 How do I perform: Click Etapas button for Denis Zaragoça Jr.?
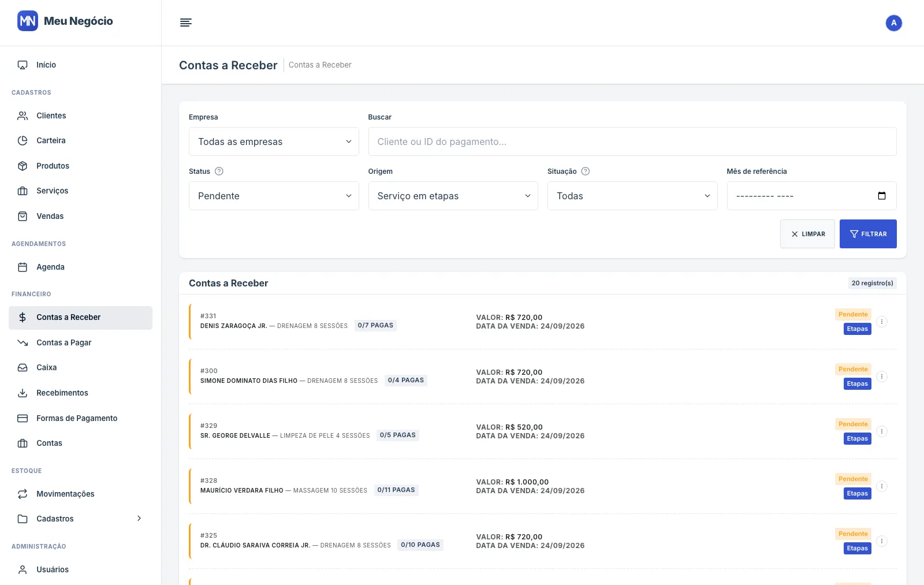(857, 329)
